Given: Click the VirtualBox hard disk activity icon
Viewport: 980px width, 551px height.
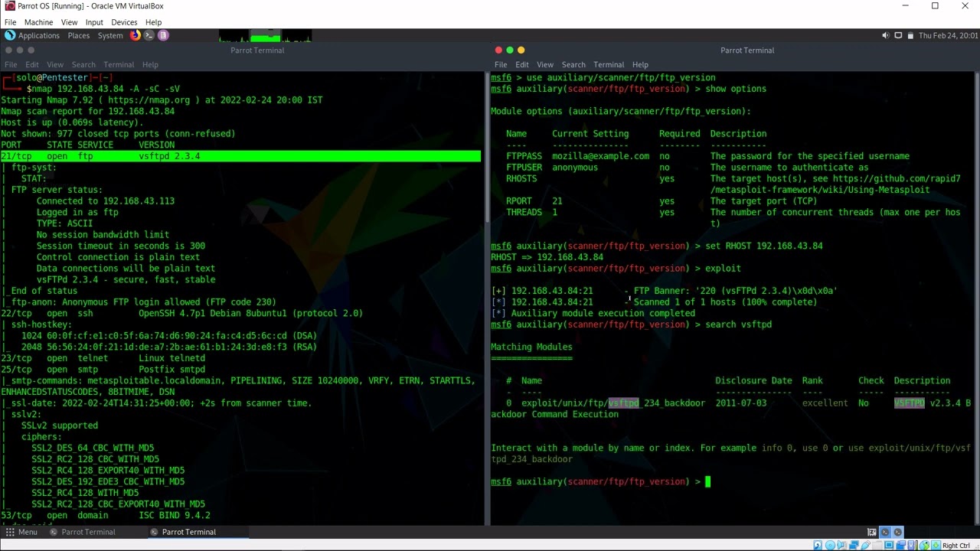Looking at the screenshot, I should 818,546.
